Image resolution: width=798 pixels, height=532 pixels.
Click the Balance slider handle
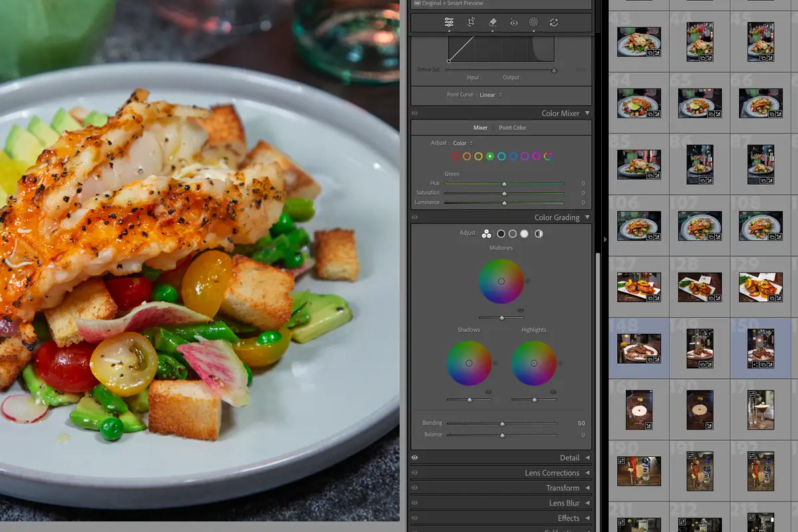coord(502,435)
